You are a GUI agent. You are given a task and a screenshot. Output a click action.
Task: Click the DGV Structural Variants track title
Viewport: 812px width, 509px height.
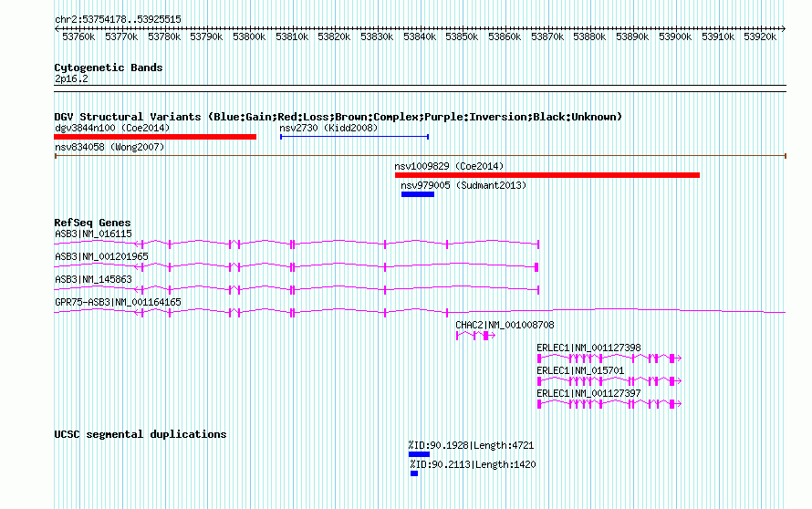[338, 117]
